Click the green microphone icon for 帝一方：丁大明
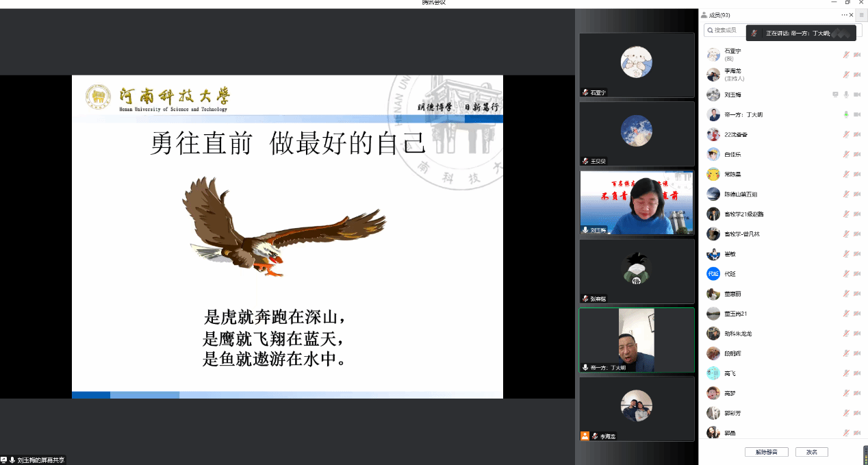Image resolution: width=868 pixels, height=465 pixels. click(846, 114)
